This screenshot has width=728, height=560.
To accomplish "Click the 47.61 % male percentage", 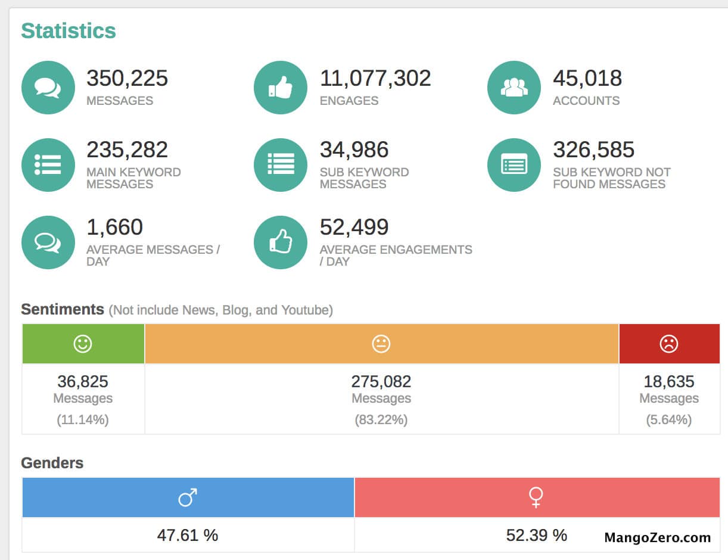I will click(188, 535).
